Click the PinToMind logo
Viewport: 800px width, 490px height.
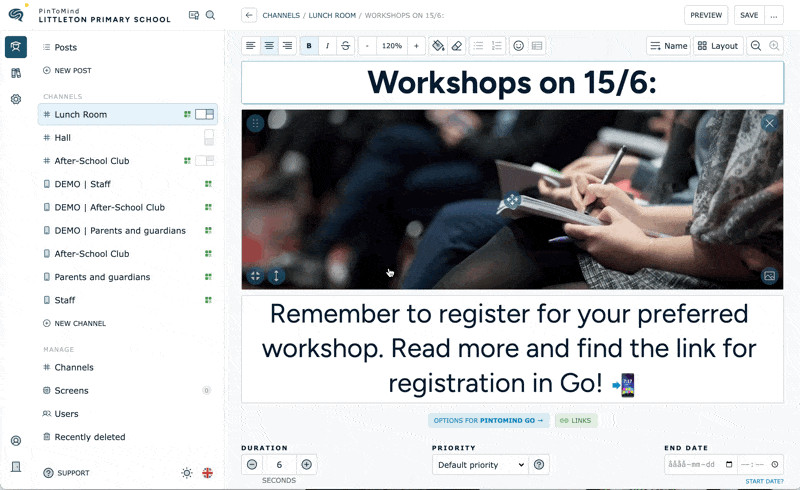click(x=16, y=14)
